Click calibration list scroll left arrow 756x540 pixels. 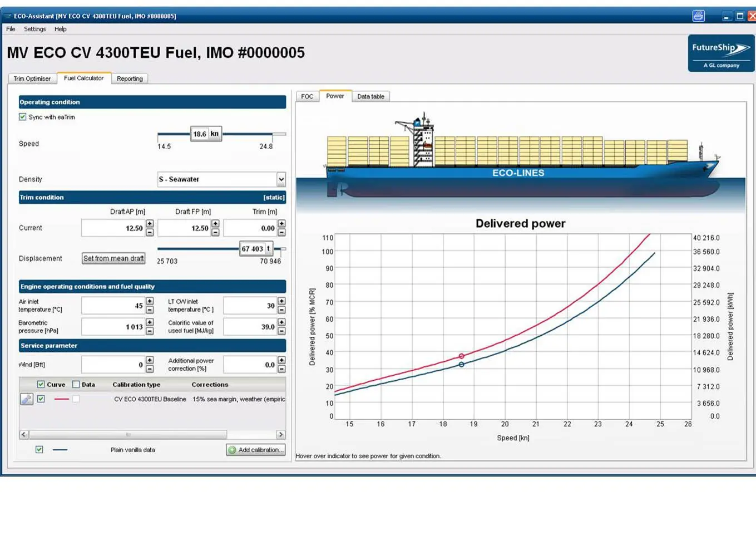coord(24,434)
